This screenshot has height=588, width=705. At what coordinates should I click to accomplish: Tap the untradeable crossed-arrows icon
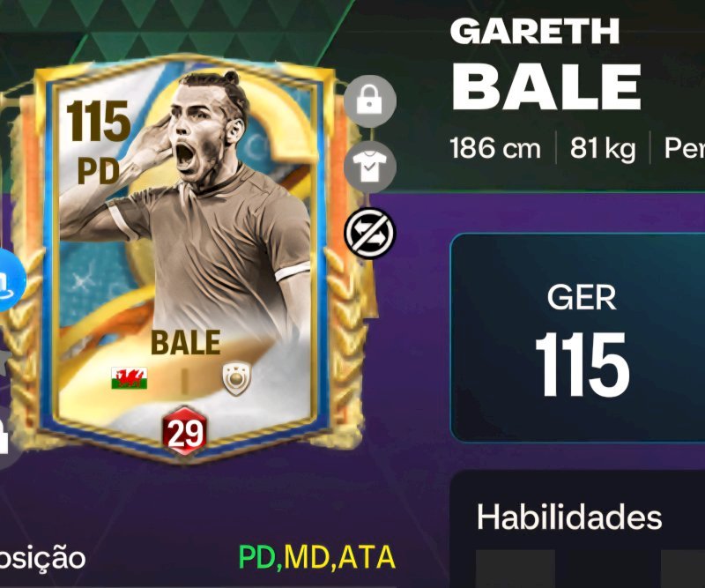point(369,233)
